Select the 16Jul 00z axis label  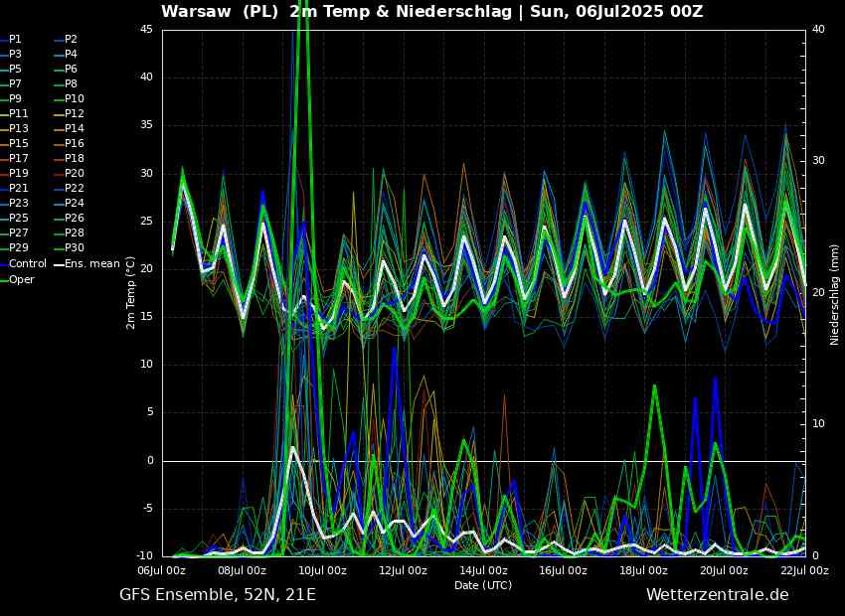click(x=564, y=570)
